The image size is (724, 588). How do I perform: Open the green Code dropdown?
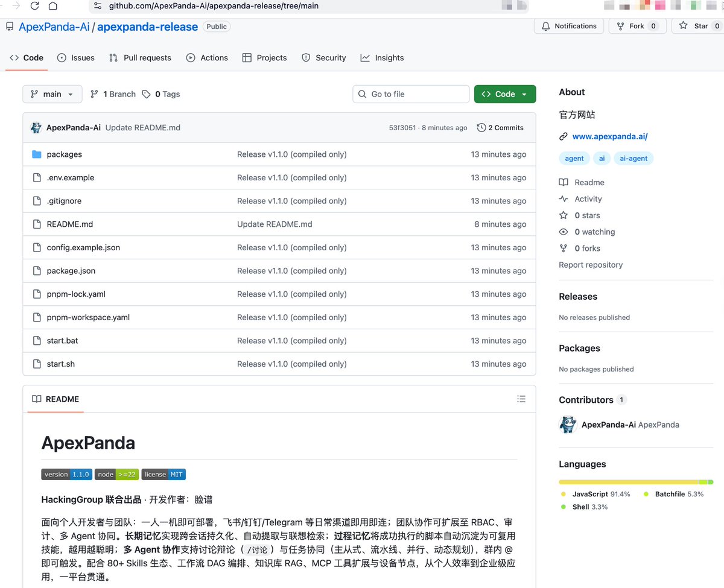tap(505, 94)
